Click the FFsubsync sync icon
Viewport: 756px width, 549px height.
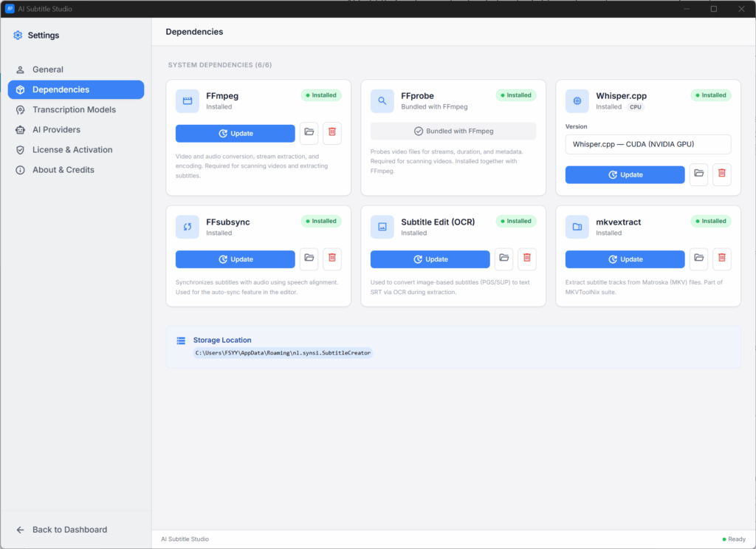point(187,226)
